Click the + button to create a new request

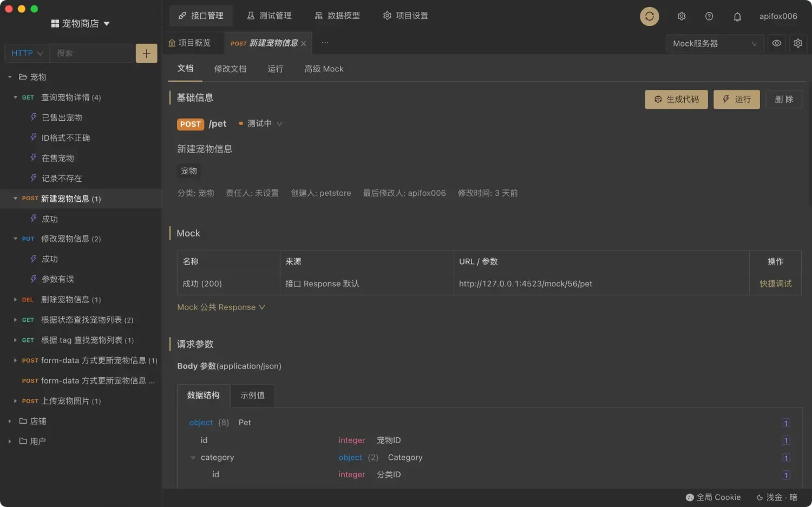[x=146, y=53]
